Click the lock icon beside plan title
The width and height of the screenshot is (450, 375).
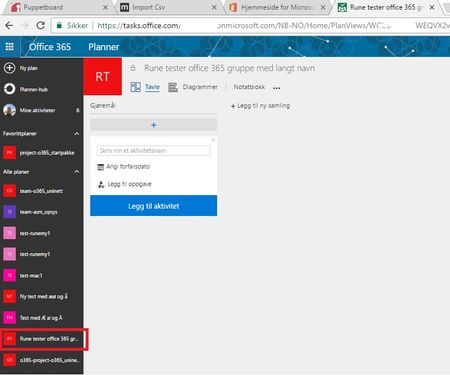(x=133, y=68)
